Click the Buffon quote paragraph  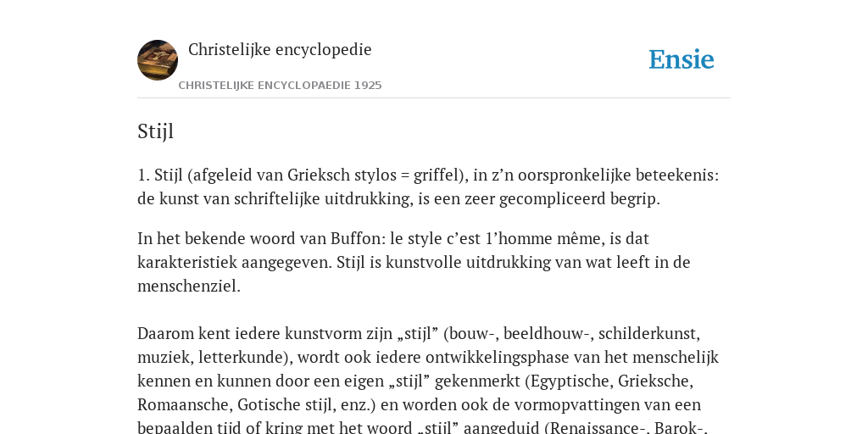pyautogui.click(x=414, y=262)
